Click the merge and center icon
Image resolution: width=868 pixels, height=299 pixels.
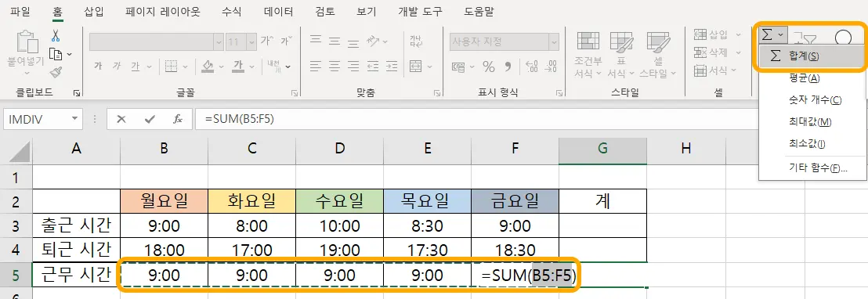click(x=416, y=67)
